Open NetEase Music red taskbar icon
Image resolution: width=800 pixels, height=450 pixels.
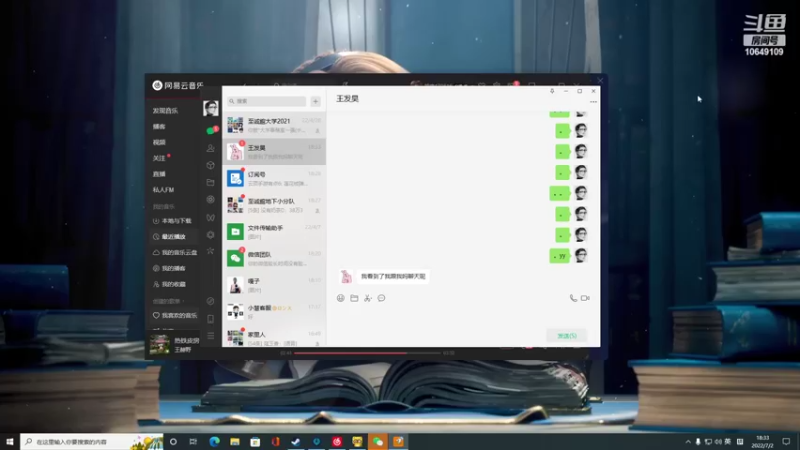point(337,441)
